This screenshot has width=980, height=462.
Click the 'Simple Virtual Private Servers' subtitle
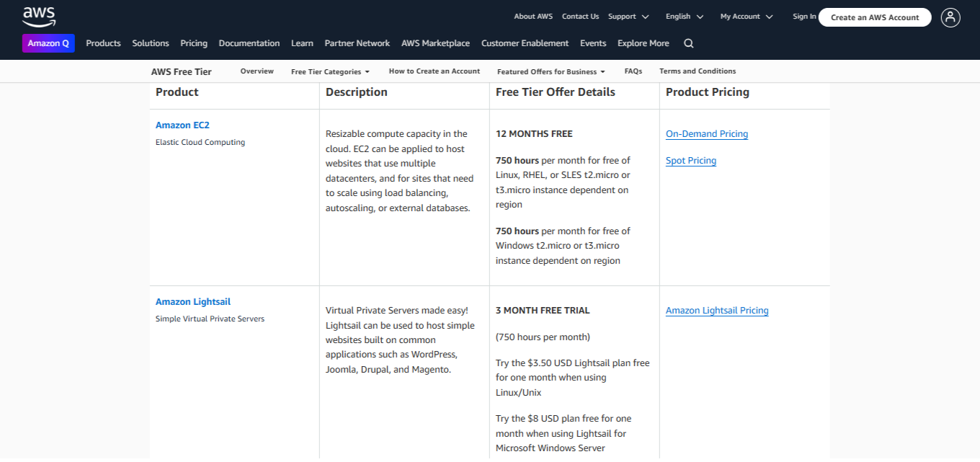(x=210, y=319)
